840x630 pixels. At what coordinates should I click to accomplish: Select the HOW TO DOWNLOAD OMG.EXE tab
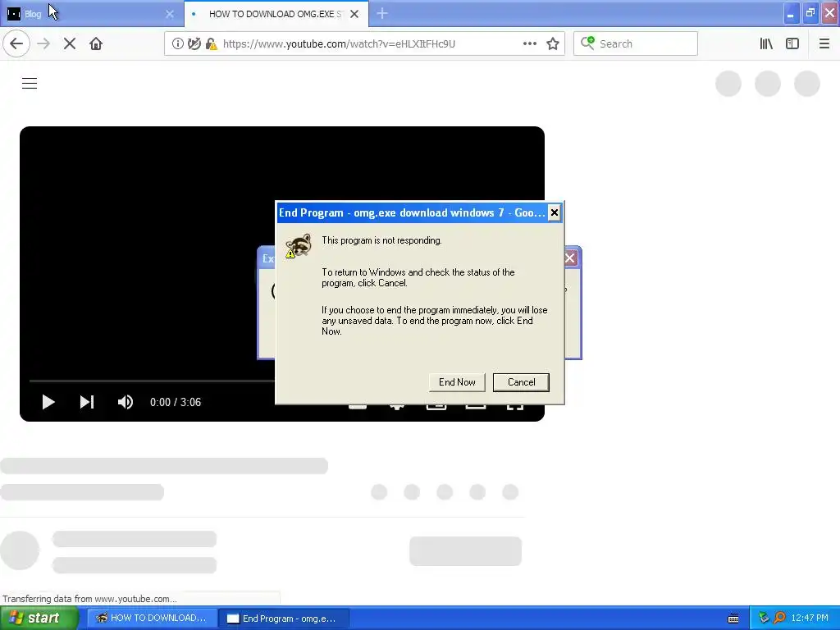point(276,14)
